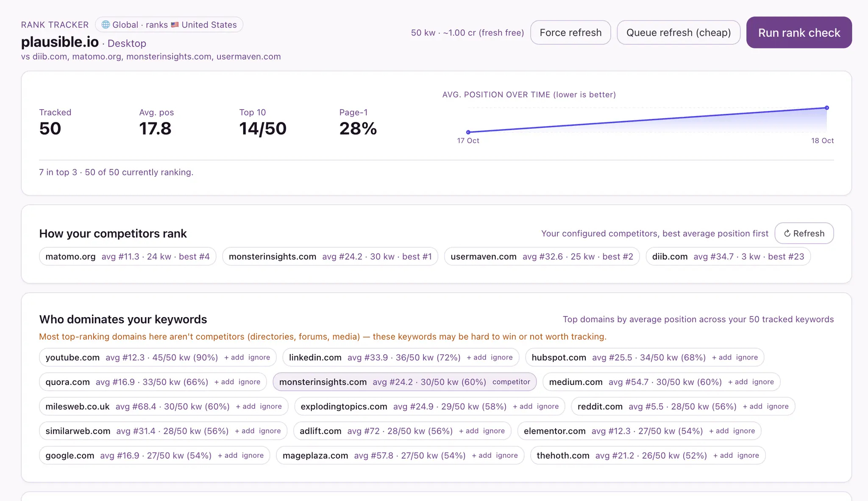Click the refresh arrow icon in Refresh button
This screenshot has height=501, width=868.
coord(787,233)
